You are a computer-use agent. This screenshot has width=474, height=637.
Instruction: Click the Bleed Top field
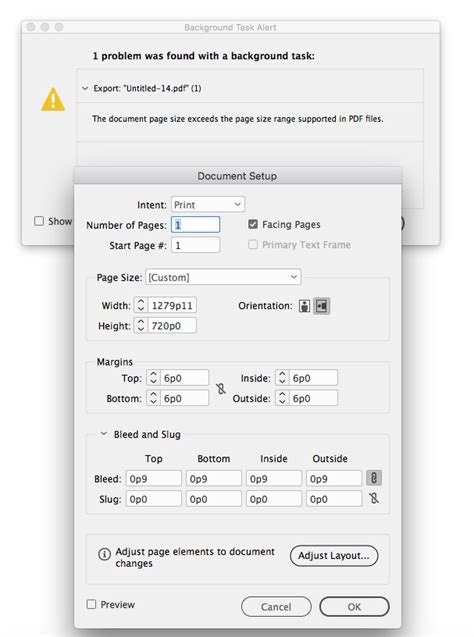point(154,479)
